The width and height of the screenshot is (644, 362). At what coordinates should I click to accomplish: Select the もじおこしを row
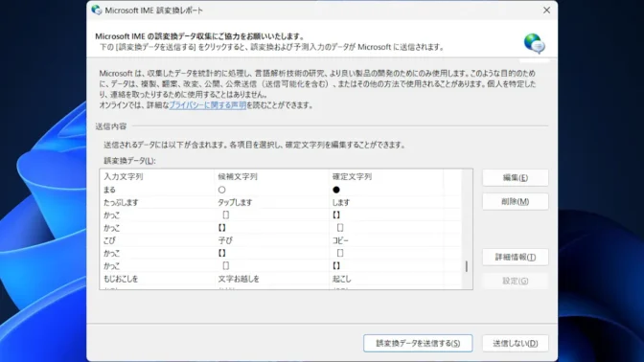point(281,279)
